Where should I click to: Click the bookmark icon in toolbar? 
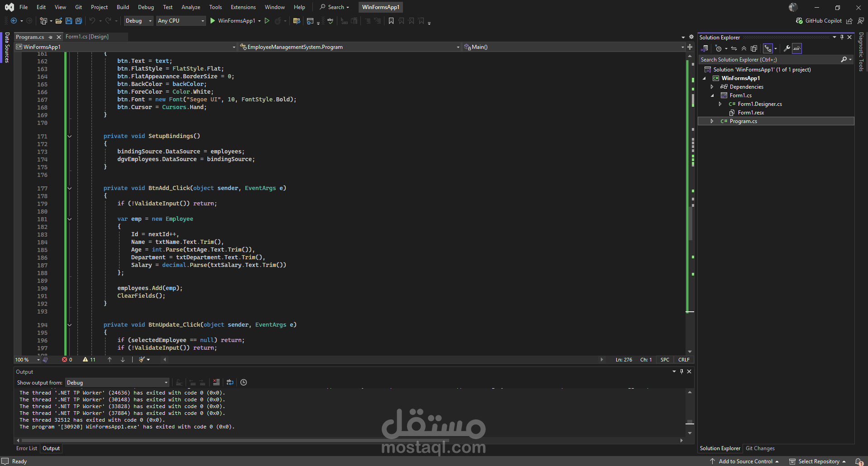(x=391, y=21)
